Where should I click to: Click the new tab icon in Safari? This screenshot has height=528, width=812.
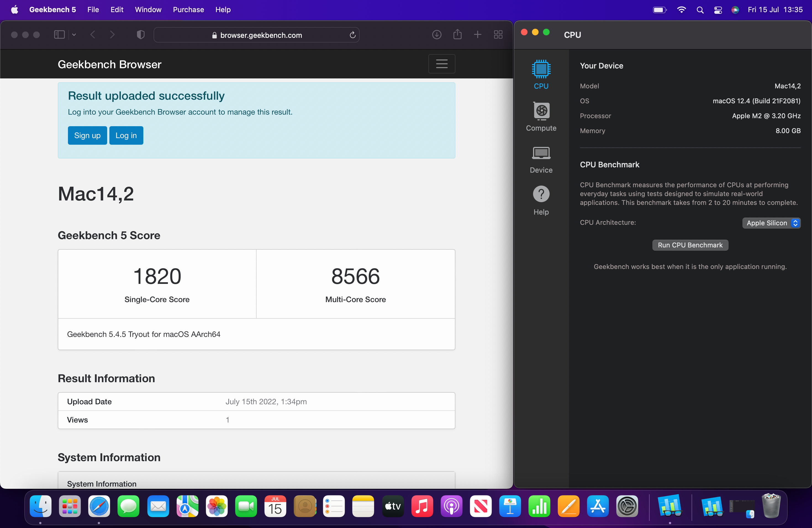coord(478,34)
